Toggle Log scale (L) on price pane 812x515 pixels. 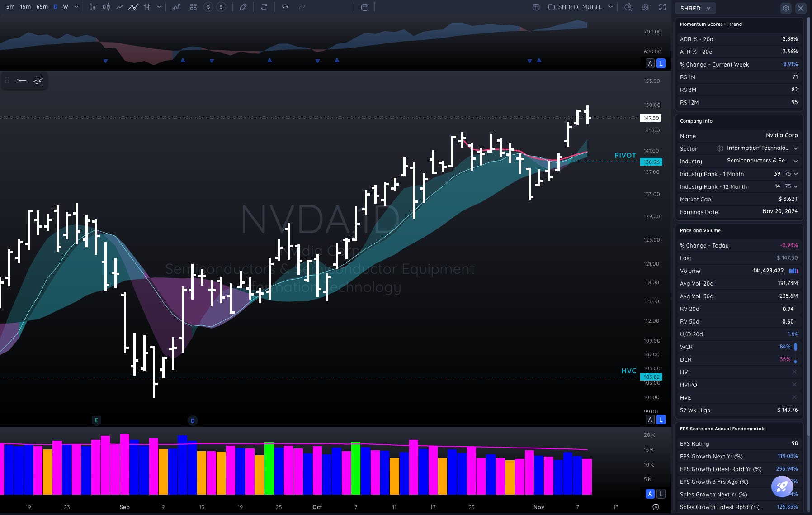661,420
